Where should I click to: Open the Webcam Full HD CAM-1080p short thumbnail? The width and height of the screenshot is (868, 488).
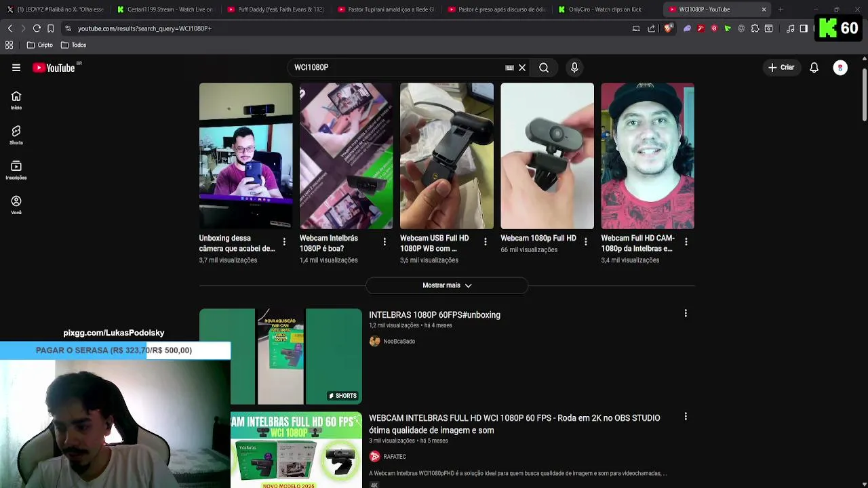[647, 156]
